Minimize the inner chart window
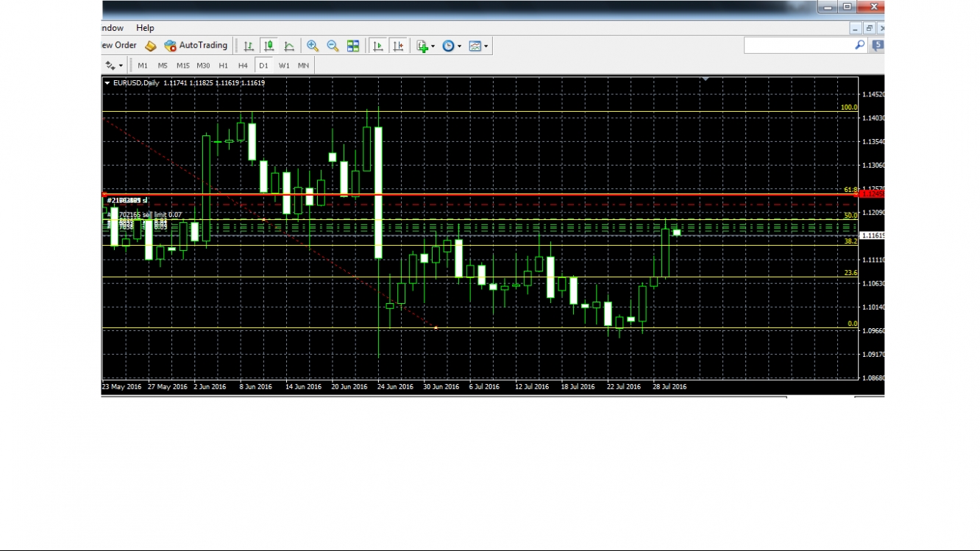The image size is (980, 551). tap(855, 28)
